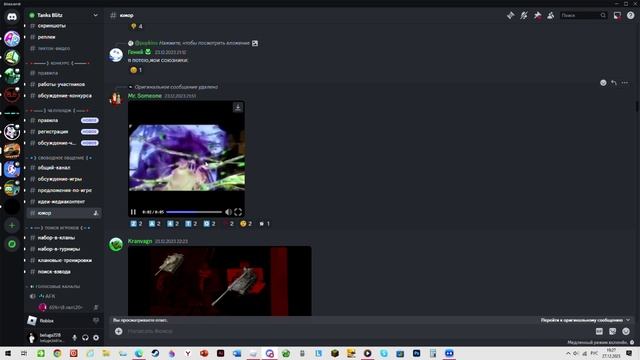Open the sticker picker

point(612,331)
